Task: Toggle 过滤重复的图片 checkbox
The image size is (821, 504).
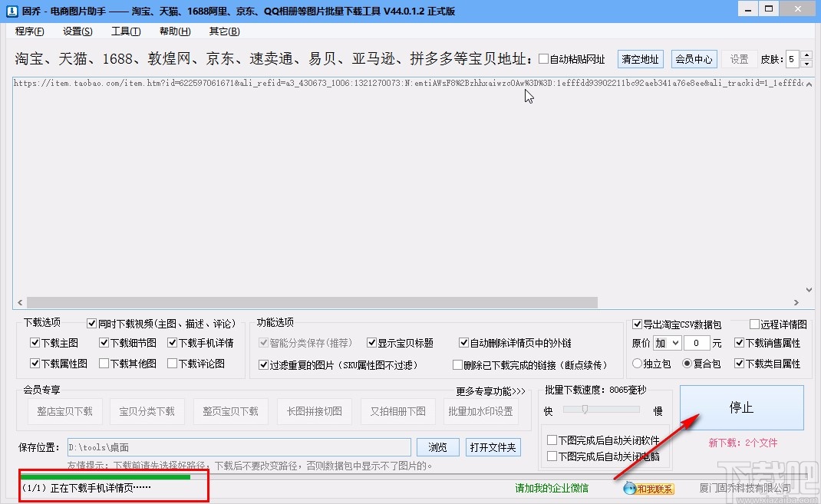Action: coord(263,365)
